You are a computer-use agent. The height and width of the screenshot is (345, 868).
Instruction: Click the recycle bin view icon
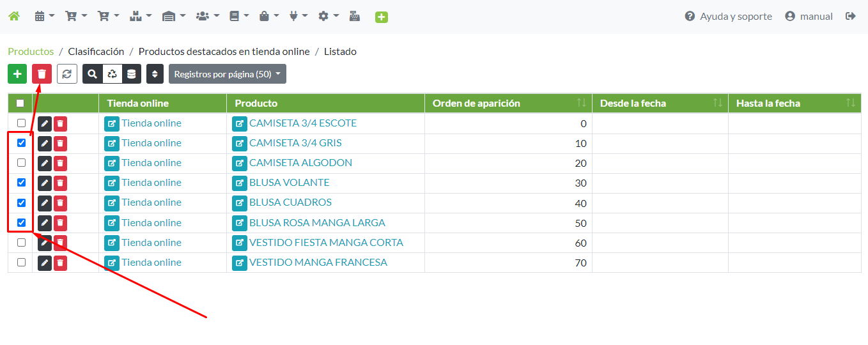click(112, 73)
